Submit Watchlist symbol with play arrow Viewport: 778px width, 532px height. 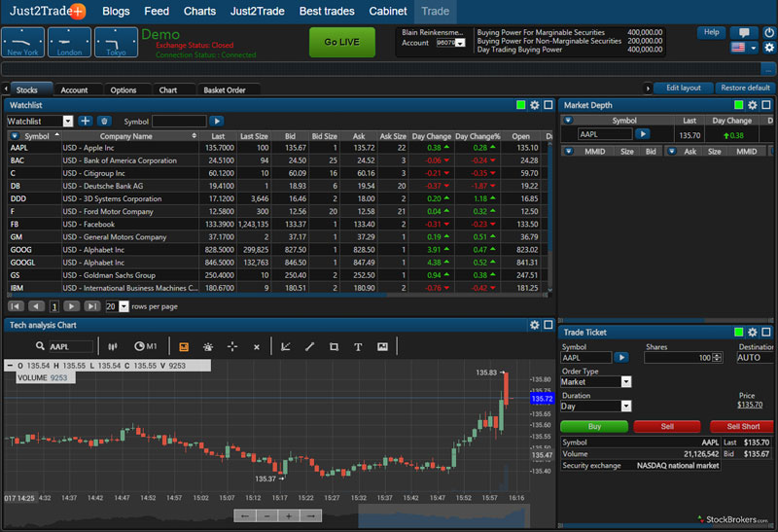click(x=216, y=121)
